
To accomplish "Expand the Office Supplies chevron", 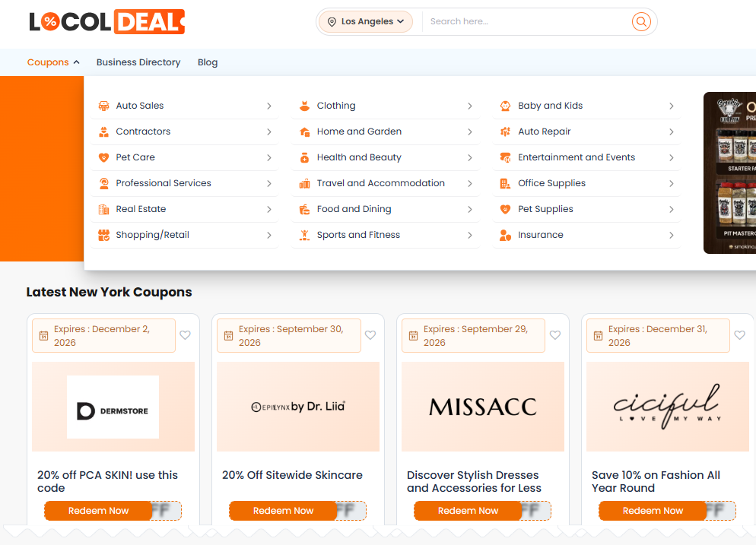I will click(671, 184).
